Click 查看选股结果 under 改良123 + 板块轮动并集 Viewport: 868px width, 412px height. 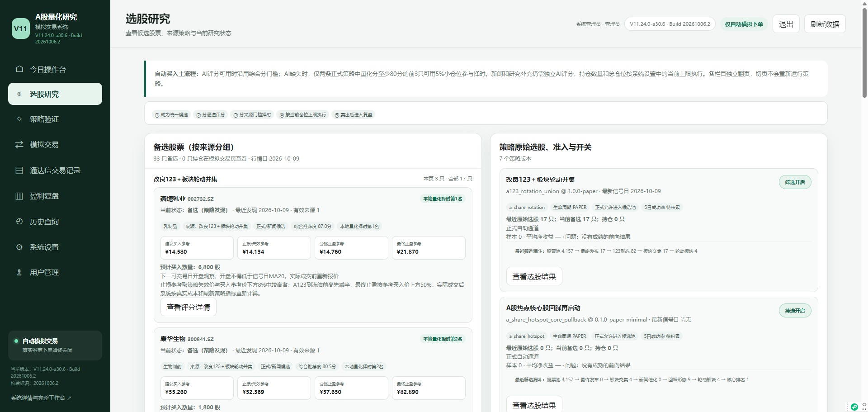(x=534, y=276)
